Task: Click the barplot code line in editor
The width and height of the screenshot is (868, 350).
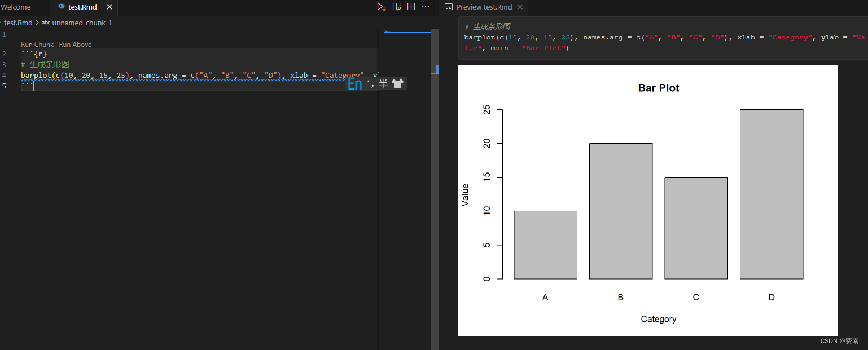Action: click(199, 75)
